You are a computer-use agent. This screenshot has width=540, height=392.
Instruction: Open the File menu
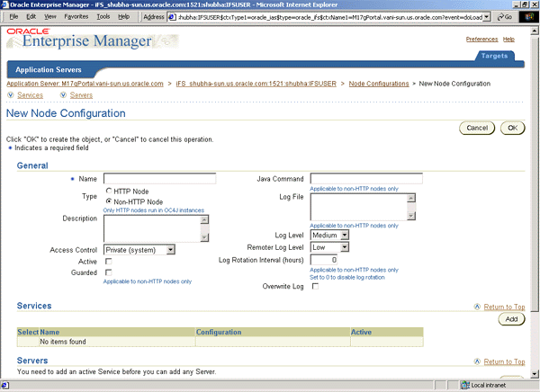(x=13, y=16)
